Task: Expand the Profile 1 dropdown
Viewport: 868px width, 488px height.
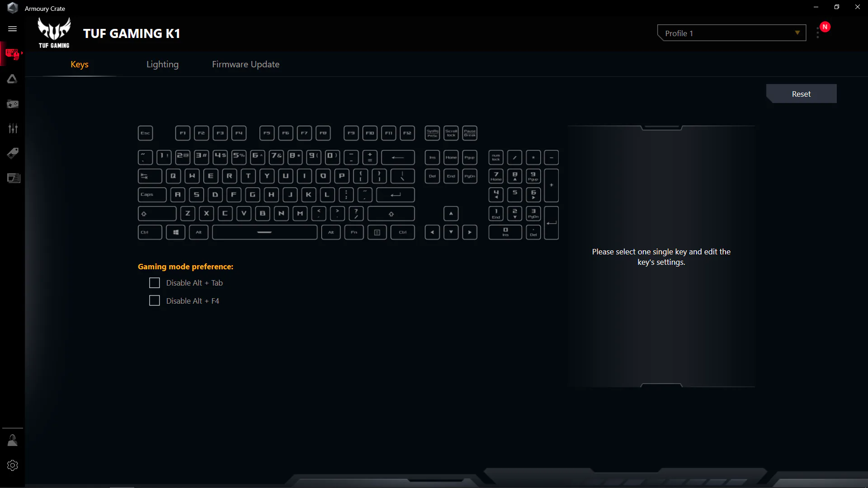Action: click(731, 33)
